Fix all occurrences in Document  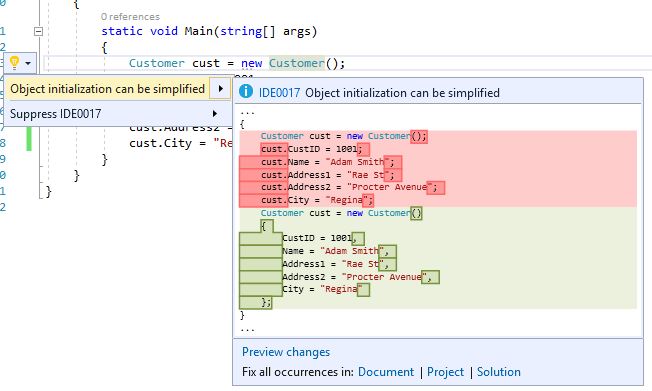tap(385, 372)
